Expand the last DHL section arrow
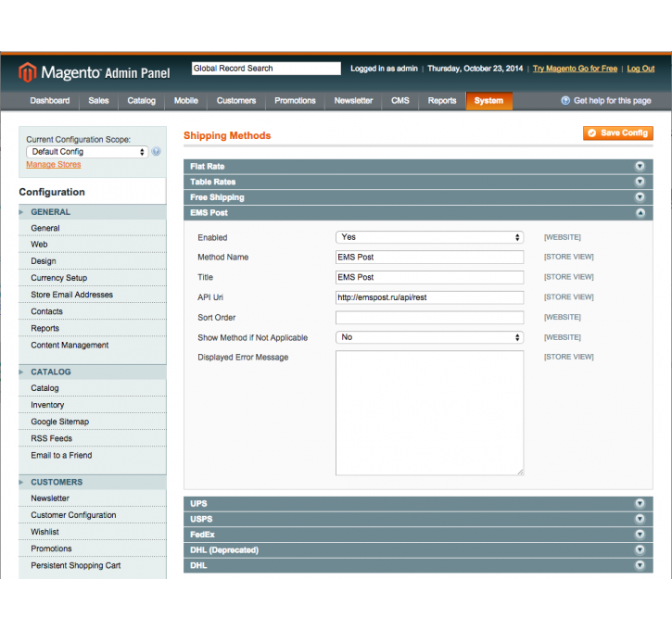 click(x=640, y=565)
